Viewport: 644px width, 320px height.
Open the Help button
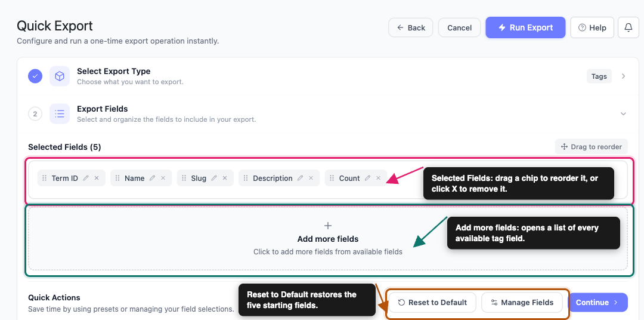[x=592, y=27]
